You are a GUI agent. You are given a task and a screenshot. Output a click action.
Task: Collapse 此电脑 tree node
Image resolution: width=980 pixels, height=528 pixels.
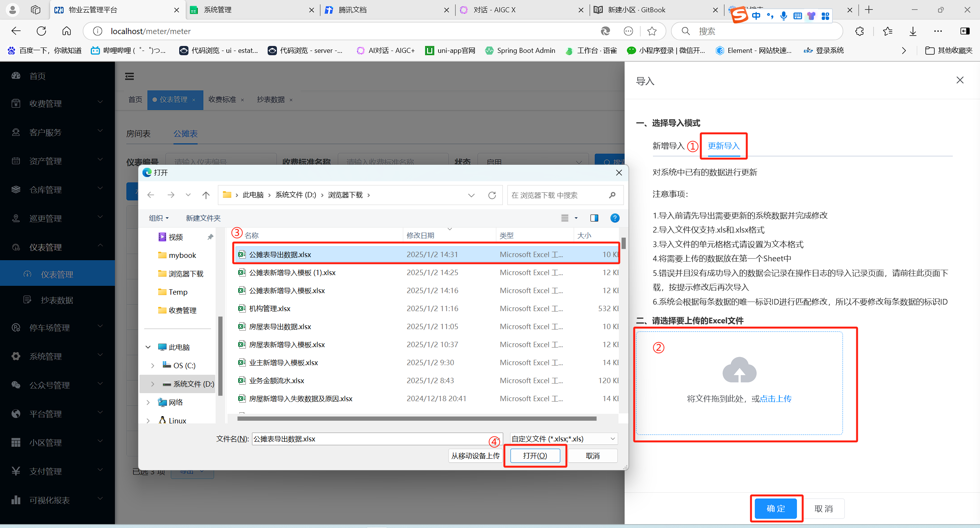click(148, 347)
